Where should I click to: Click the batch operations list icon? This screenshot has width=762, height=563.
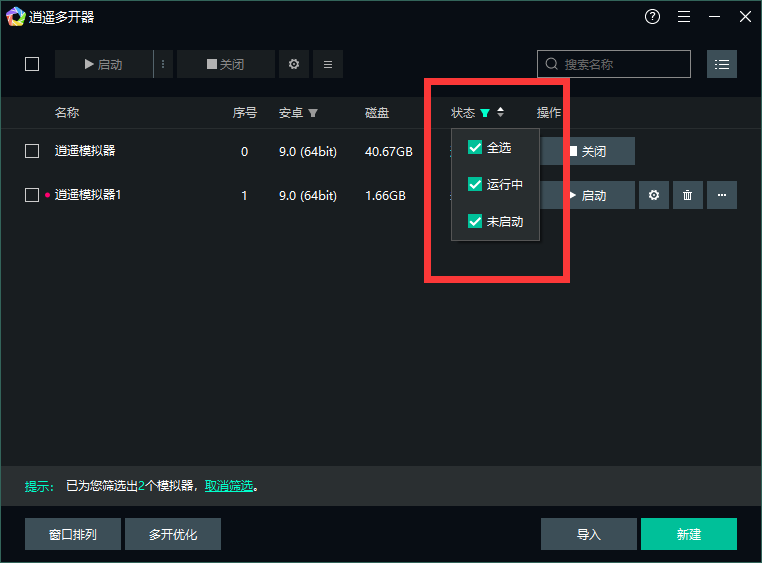[327, 64]
